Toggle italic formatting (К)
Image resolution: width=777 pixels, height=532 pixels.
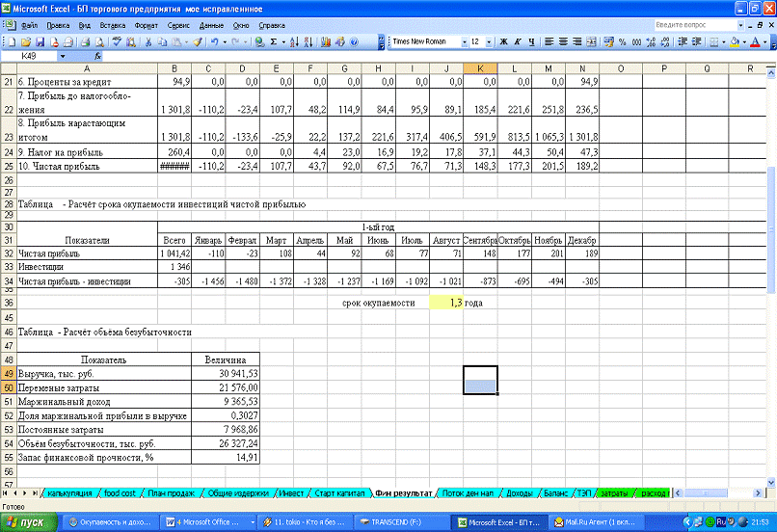pyautogui.click(x=517, y=42)
